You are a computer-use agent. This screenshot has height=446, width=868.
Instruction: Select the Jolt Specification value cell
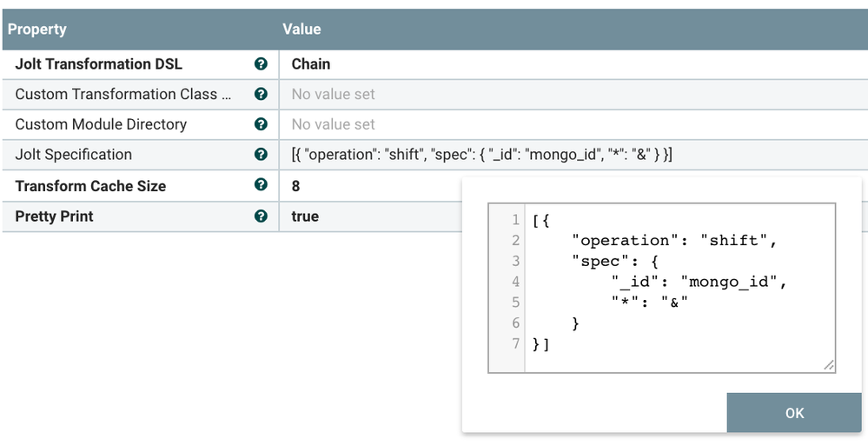481,155
